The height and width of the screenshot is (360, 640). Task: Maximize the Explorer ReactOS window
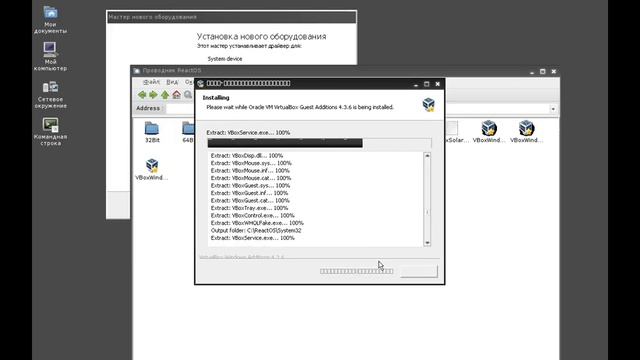click(x=542, y=71)
